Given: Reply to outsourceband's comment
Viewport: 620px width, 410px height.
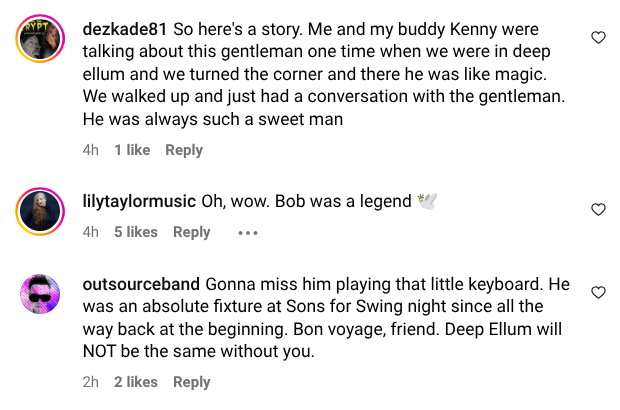Looking at the screenshot, I should tap(192, 382).
